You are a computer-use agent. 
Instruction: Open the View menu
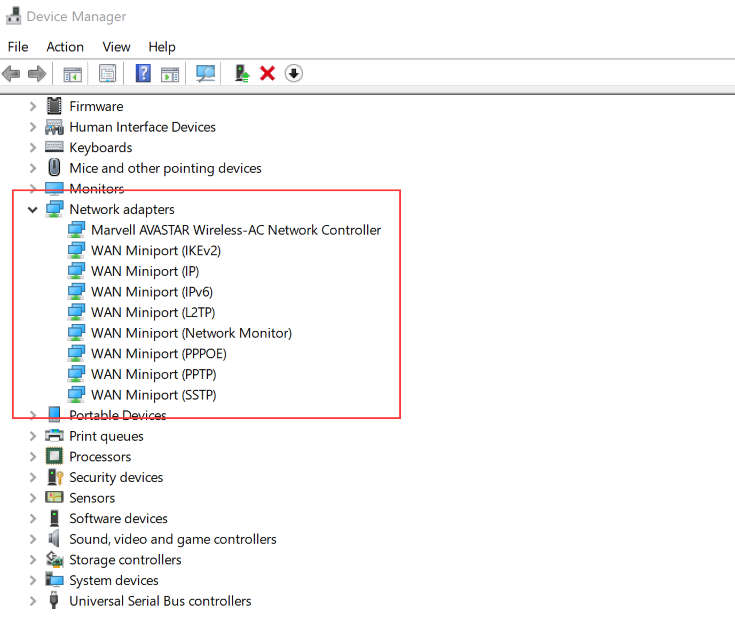point(116,47)
